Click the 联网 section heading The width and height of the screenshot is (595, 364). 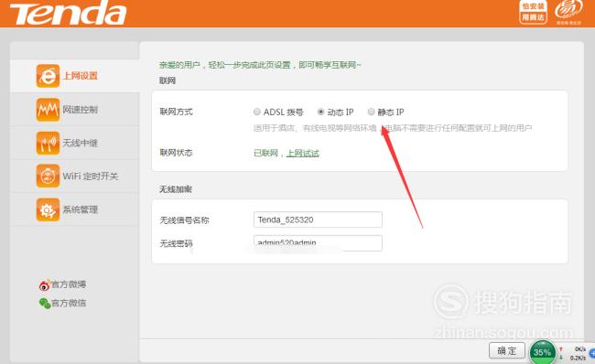click(168, 80)
